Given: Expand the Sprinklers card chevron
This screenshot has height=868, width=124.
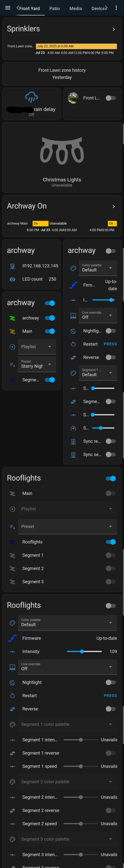Looking at the screenshot, I should (x=114, y=29).
